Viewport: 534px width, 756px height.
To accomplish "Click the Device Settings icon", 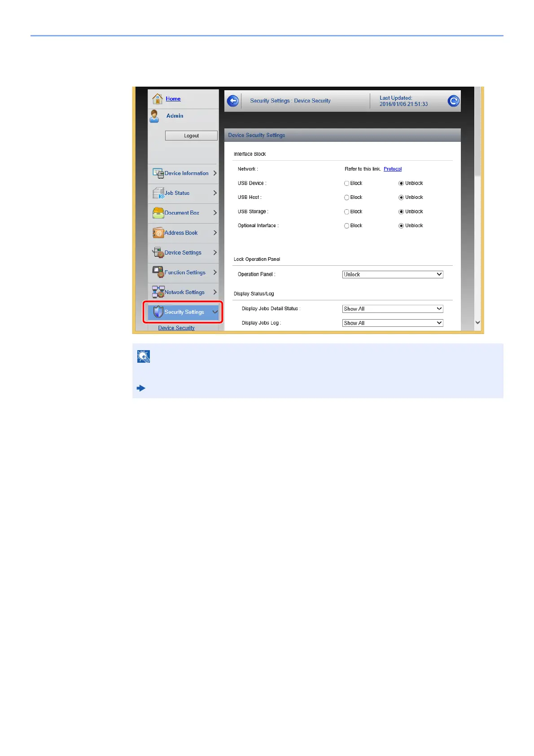I will [x=158, y=252].
